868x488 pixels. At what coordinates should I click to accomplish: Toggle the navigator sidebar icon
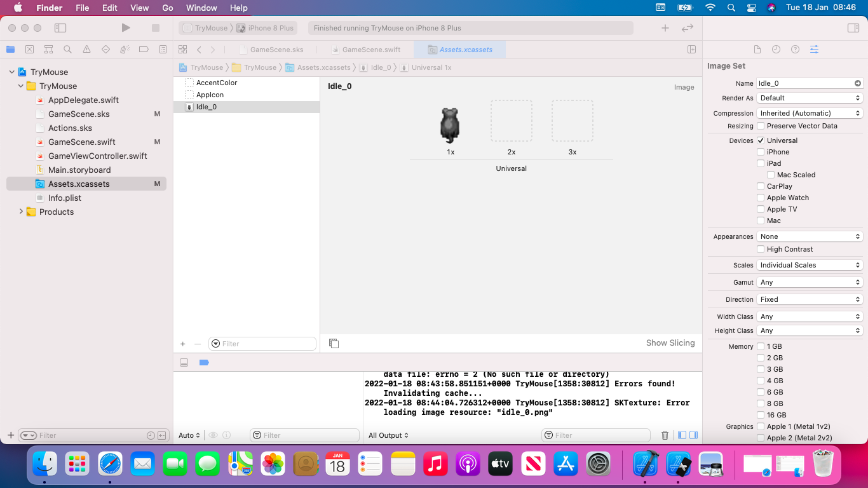pyautogui.click(x=60, y=28)
